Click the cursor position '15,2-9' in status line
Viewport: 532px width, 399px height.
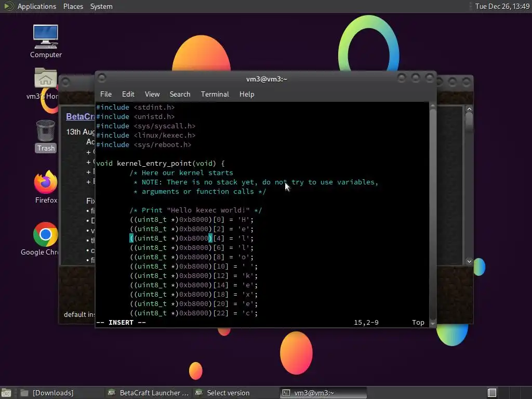click(x=366, y=323)
